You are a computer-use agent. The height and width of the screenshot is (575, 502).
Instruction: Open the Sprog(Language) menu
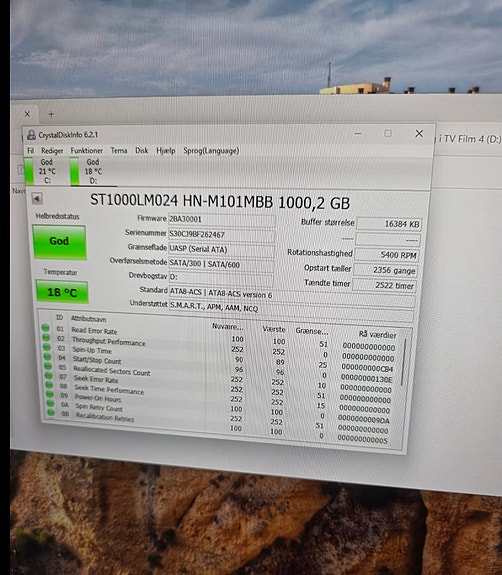211,151
